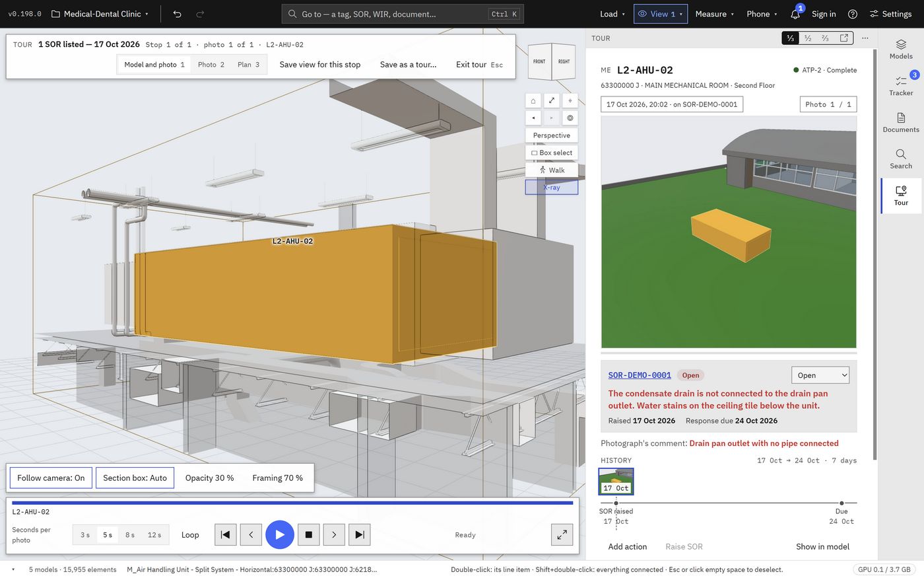Viewport: 924px width, 578px height.
Task: Open the Models panel in sidebar
Action: tap(901, 50)
